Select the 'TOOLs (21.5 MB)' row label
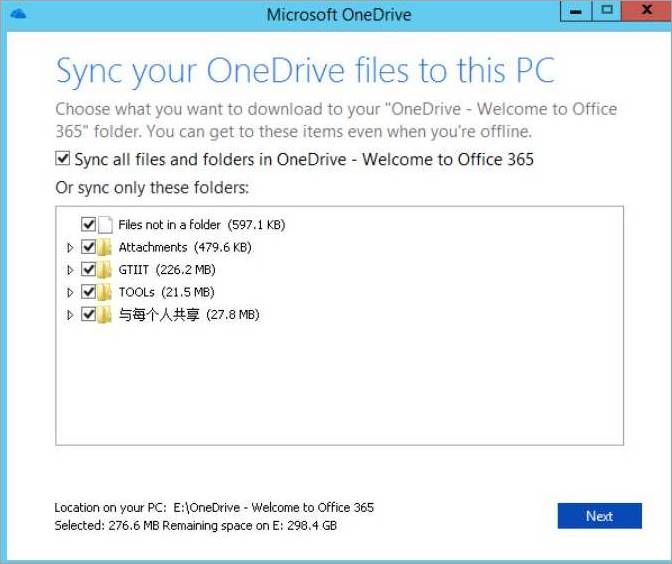672x564 pixels. coord(167,292)
